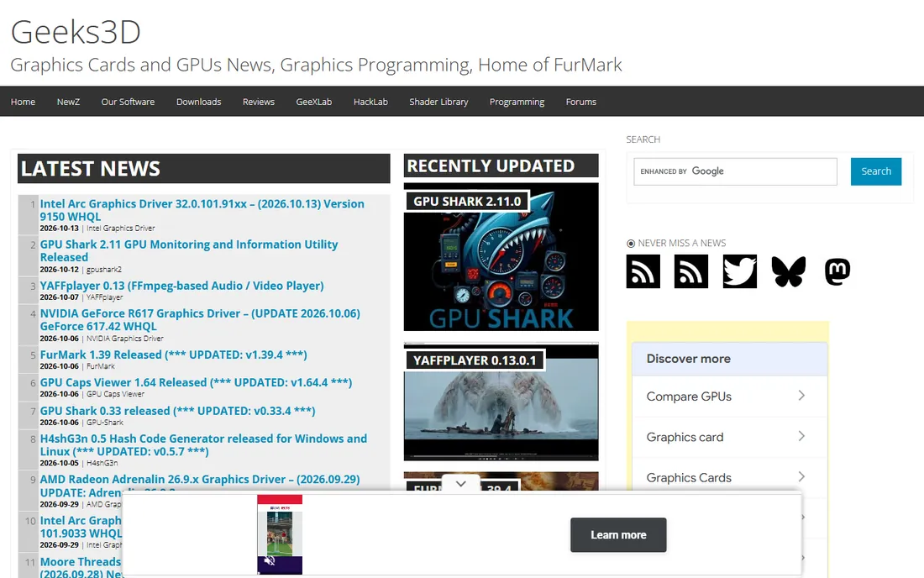Open Our Software menu
Image resolution: width=924 pixels, height=578 pixels.
point(128,102)
